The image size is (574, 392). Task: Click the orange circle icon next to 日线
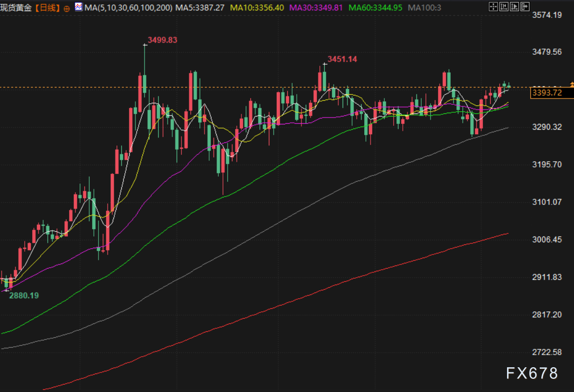[x=66, y=9]
